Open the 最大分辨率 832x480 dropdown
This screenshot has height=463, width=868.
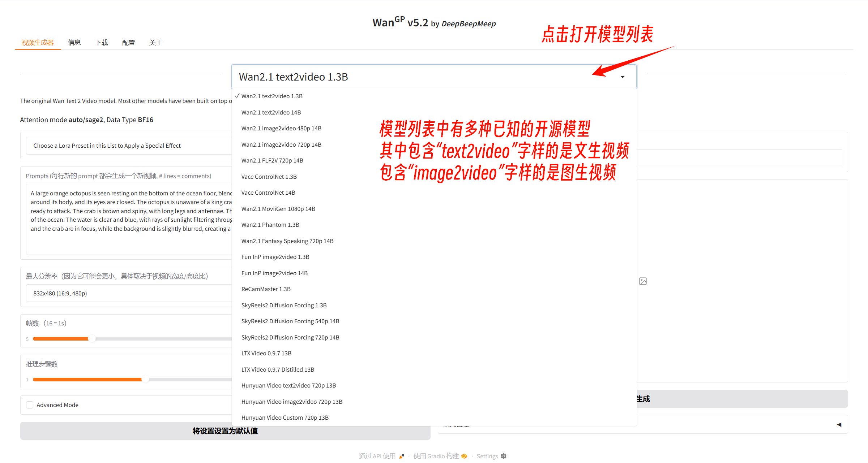click(x=129, y=293)
